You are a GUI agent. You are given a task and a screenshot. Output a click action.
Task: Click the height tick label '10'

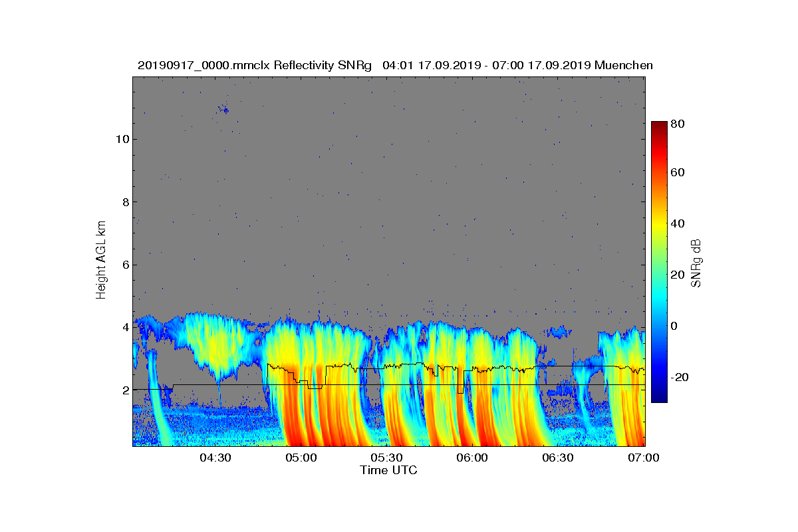coord(122,139)
